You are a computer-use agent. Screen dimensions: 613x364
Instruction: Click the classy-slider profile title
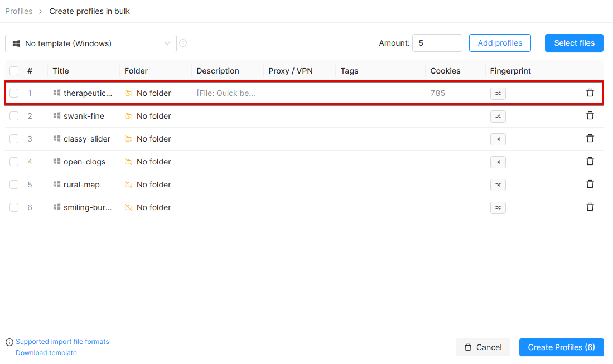[87, 139]
